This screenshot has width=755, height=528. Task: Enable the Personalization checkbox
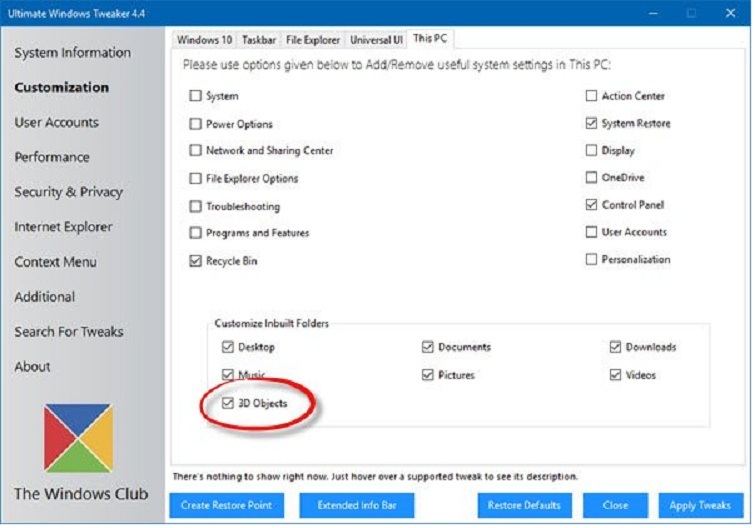pyautogui.click(x=591, y=259)
